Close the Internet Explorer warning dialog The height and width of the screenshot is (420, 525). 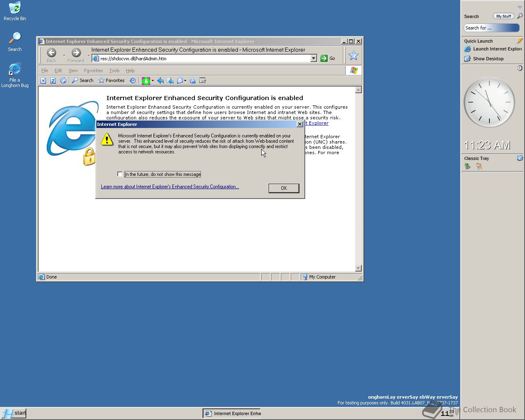pyautogui.click(x=300, y=124)
